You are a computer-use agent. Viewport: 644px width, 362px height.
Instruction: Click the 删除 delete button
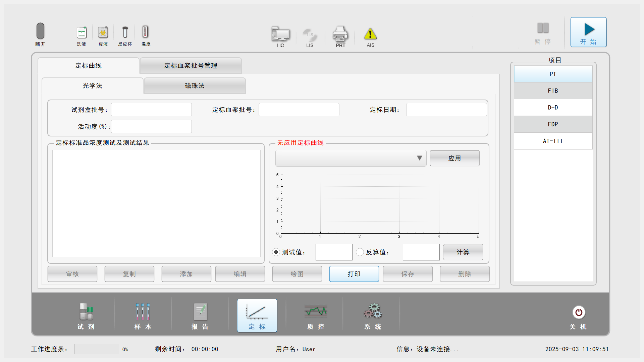465,274
